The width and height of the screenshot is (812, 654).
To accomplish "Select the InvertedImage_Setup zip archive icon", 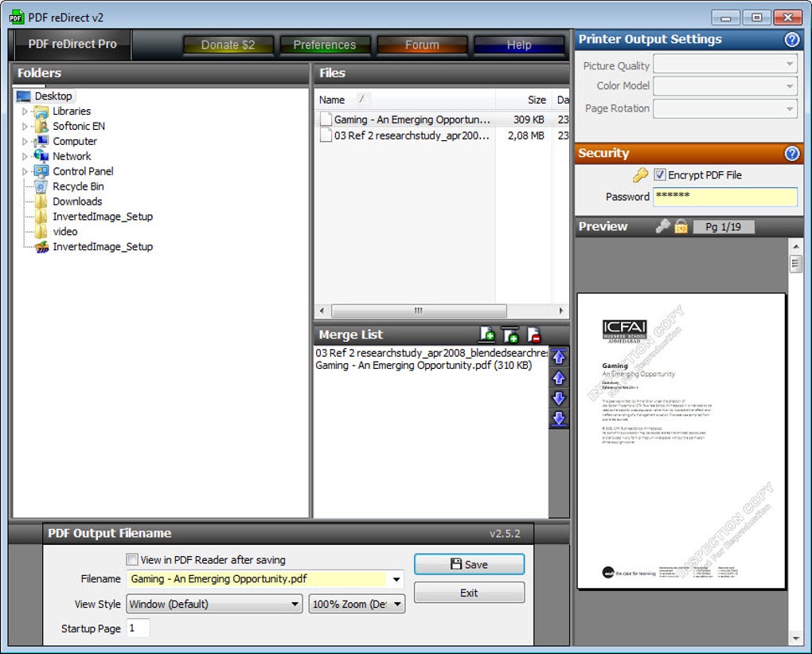I will [42, 247].
